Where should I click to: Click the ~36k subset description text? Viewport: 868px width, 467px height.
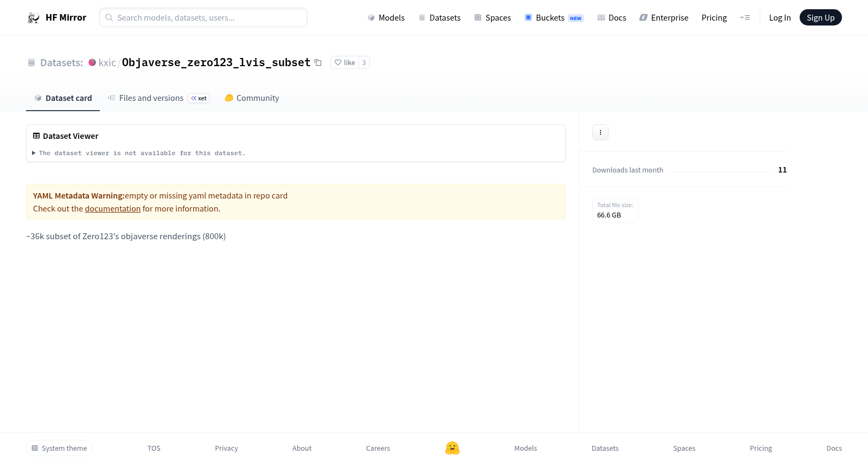126,236
